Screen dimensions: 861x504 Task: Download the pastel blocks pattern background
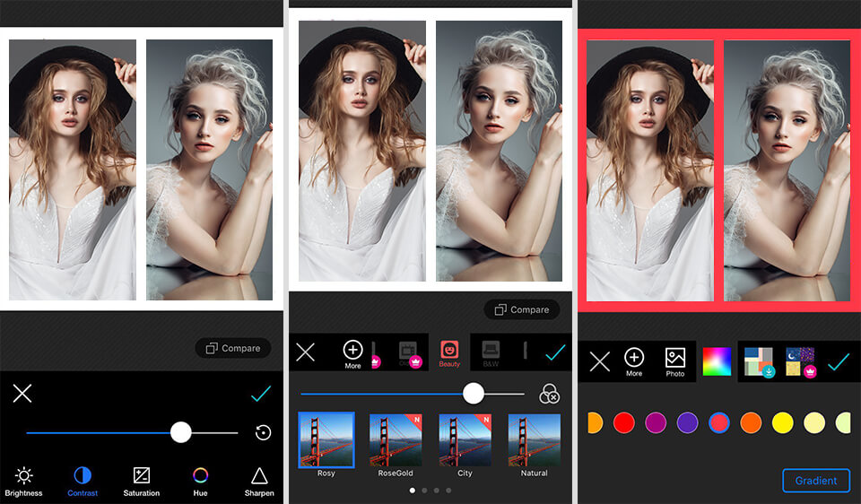759,361
